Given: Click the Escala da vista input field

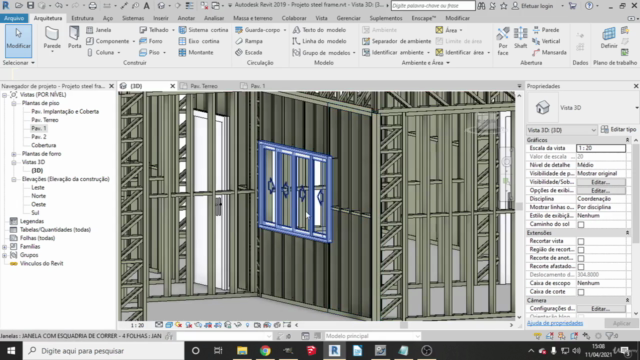Looking at the screenshot, I should (x=601, y=148).
